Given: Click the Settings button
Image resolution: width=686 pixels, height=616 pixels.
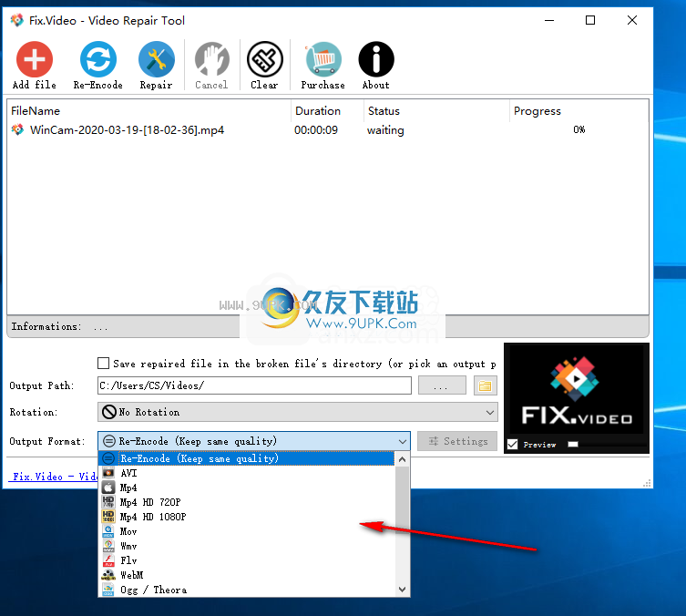Looking at the screenshot, I should click(x=457, y=441).
